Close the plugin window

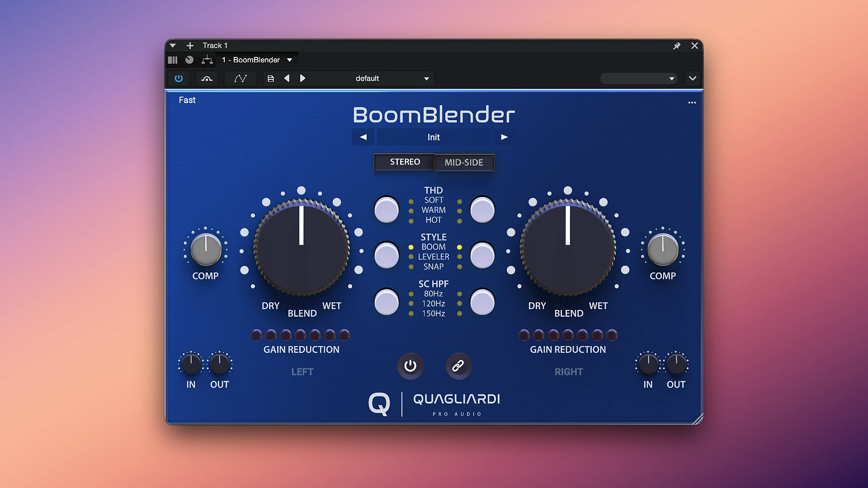tap(695, 46)
